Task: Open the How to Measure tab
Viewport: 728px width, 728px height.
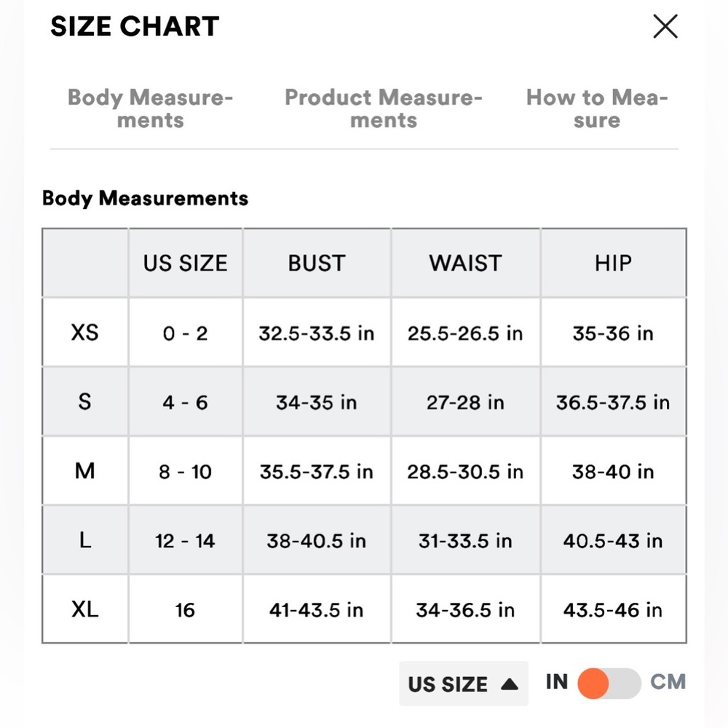Action: pos(596,108)
